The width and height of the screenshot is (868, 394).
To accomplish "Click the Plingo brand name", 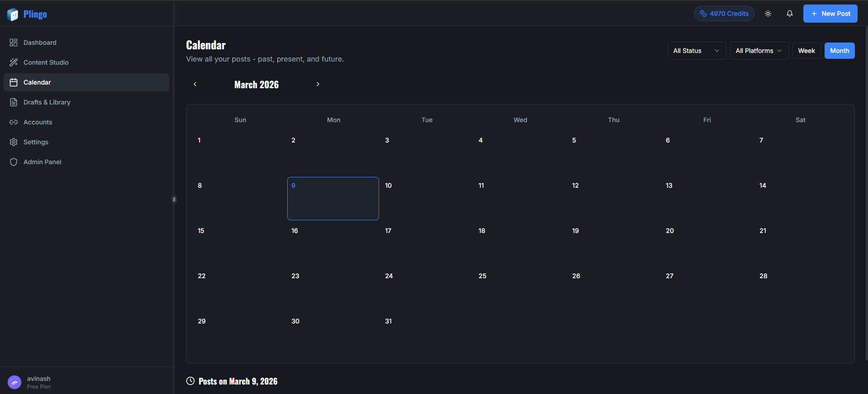I will (35, 14).
